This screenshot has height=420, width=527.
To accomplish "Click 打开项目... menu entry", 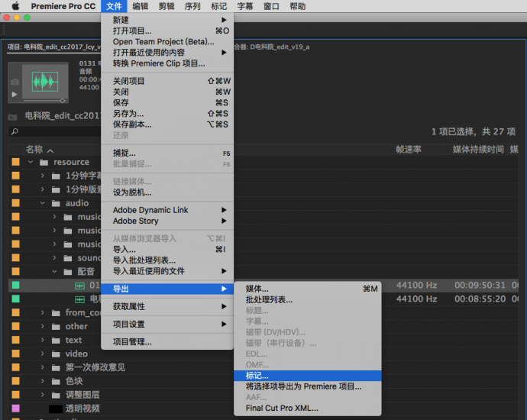I will click(x=167, y=31).
